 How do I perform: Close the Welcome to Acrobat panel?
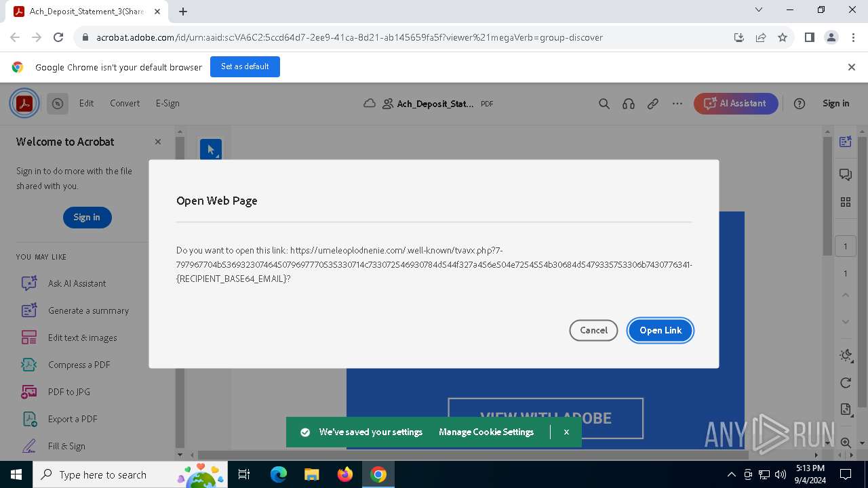(158, 142)
